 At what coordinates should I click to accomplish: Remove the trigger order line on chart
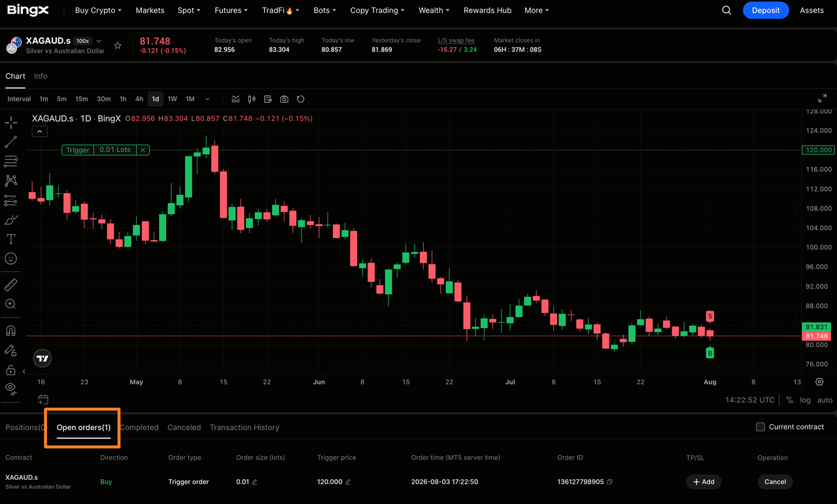click(x=143, y=150)
